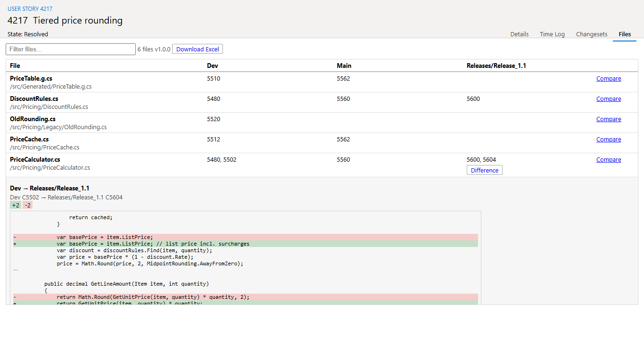This screenshot has width=644, height=362.
Task: Compare branches for DiscountRules.cs
Action: (x=609, y=99)
